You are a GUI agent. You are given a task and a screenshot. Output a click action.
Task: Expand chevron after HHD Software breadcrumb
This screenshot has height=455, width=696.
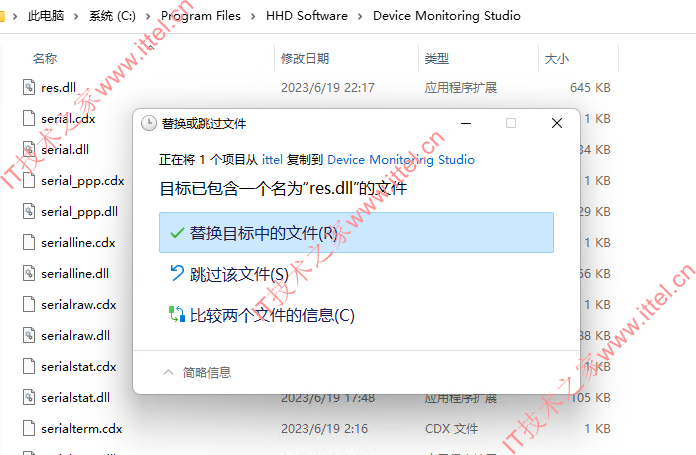(360, 16)
